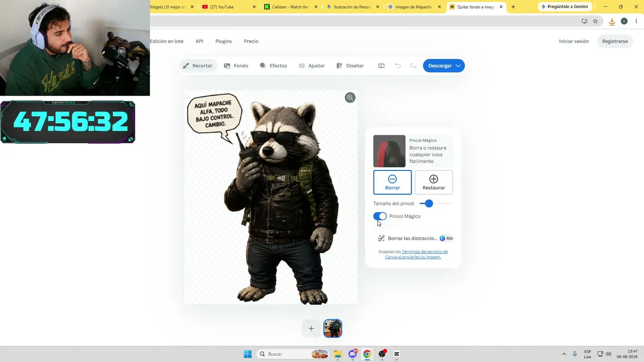Close the YouTube browser tab
Screen dimensions: 644x362
point(254,7)
